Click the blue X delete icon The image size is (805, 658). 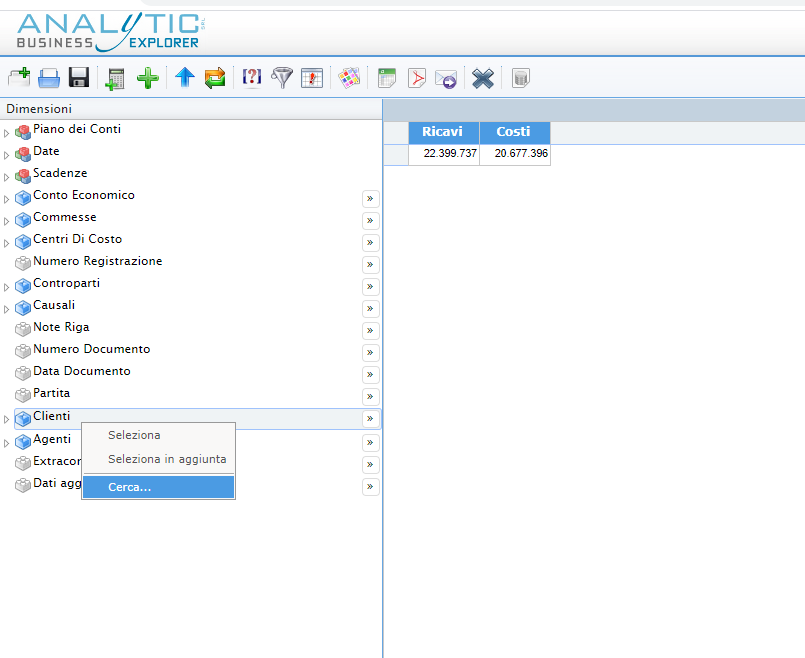[x=483, y=78]
